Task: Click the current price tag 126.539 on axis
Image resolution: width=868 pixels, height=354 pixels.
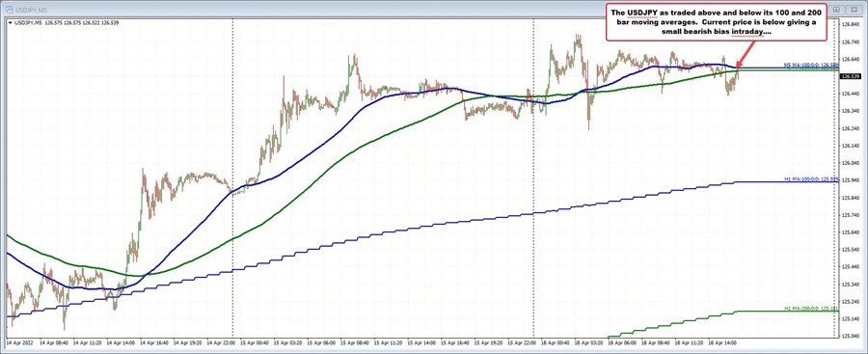Action: [850, 76]
